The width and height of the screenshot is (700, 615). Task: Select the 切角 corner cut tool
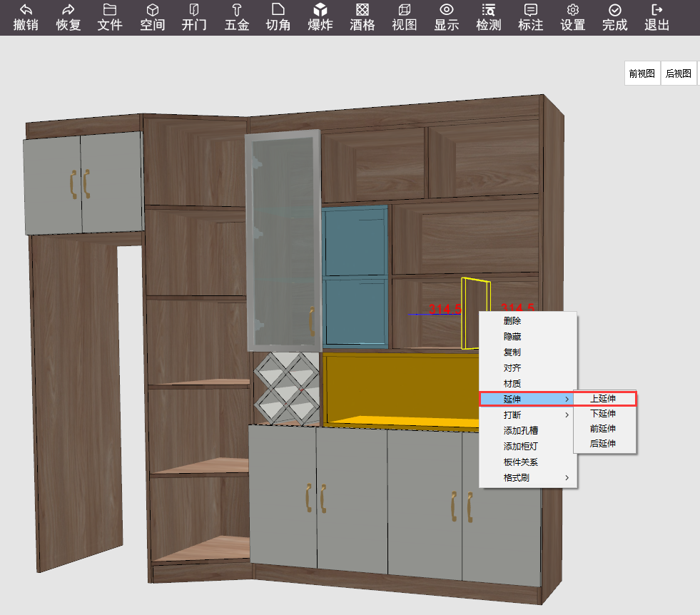pos(278,17)
